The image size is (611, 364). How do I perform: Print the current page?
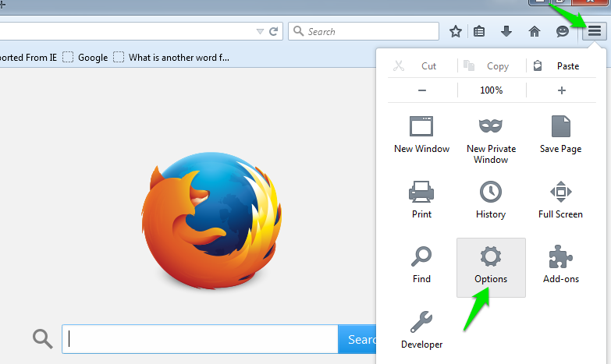tap(421, 200)
